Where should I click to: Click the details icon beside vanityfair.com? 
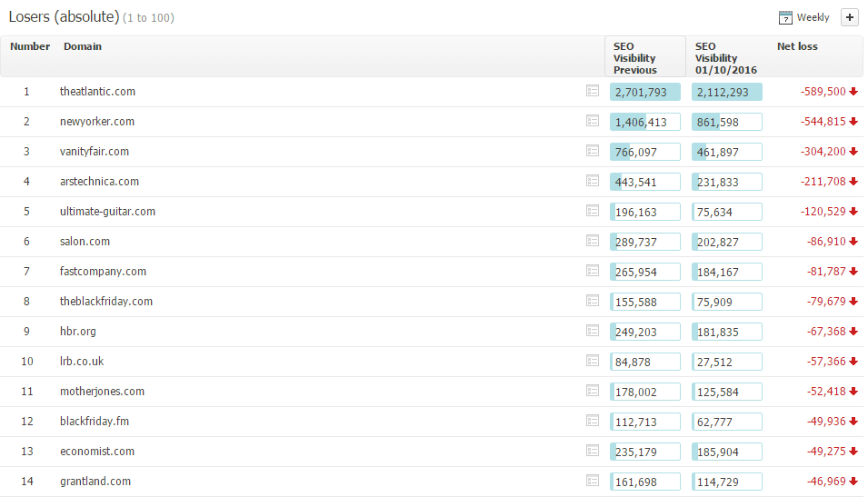[x=593, y=151]
